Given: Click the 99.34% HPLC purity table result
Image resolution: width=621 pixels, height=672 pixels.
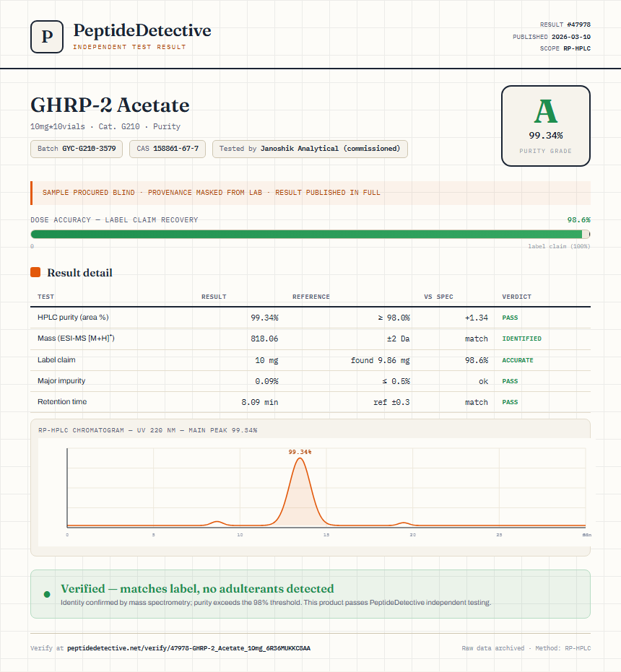Looking at the screenshot, I should point(264,318).
